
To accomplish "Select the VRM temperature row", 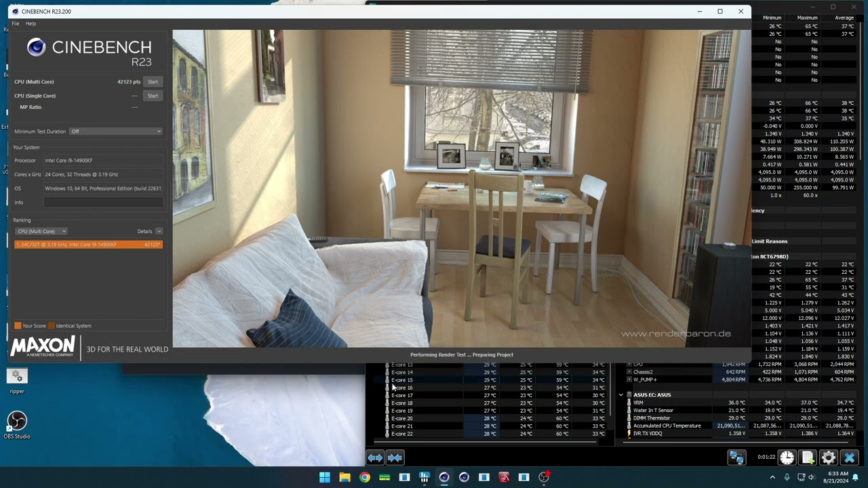I will pos(741,403).
